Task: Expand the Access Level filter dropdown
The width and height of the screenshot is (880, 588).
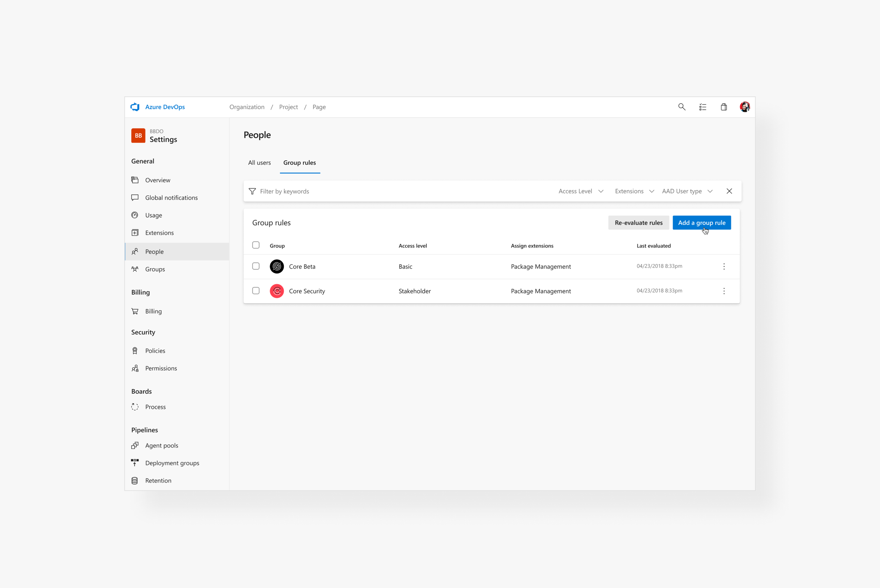Action: point(581,191)
